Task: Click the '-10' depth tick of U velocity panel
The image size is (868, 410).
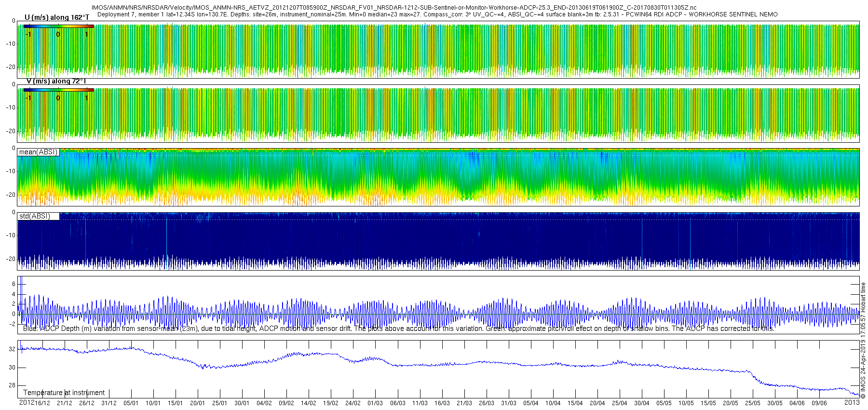Action: tap(11, 44)
